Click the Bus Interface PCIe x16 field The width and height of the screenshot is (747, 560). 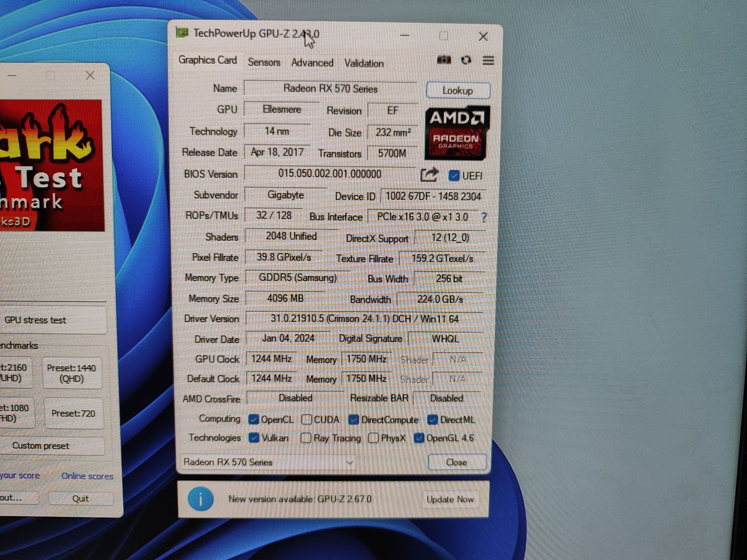[x=422, y=217]
